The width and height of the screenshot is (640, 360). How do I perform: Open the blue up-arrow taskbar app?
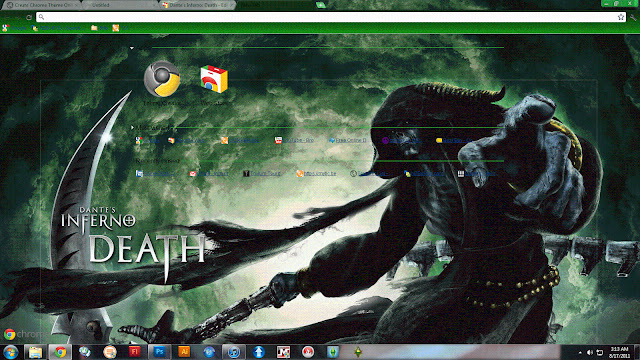258,352
